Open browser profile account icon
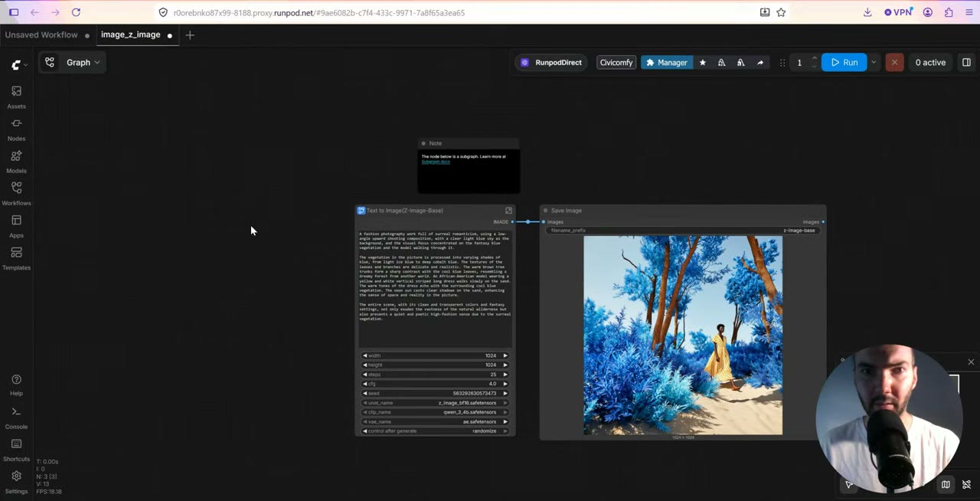 click(x=928, y=12)
